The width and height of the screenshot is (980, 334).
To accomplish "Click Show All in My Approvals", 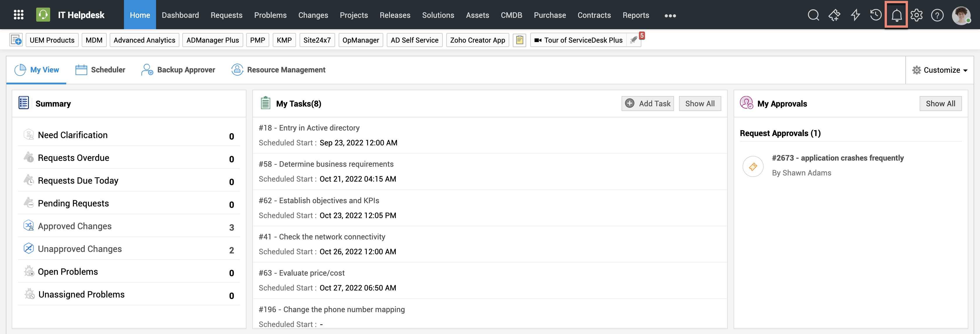I will click(x=940, y=104).
